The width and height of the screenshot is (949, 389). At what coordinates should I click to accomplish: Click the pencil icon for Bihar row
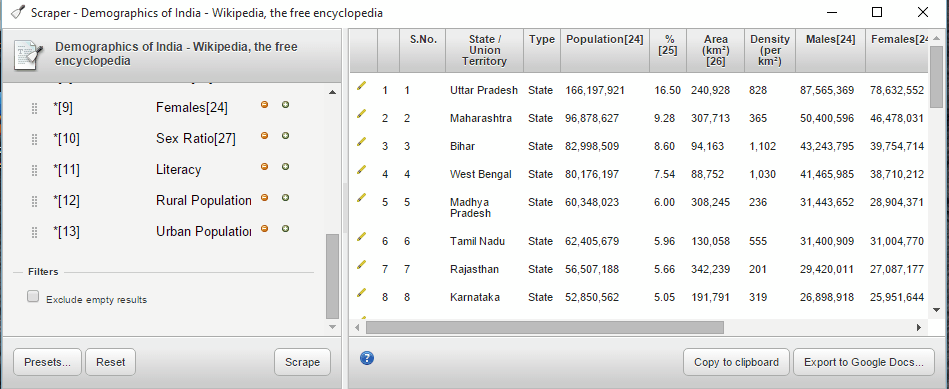click(361, 141)
